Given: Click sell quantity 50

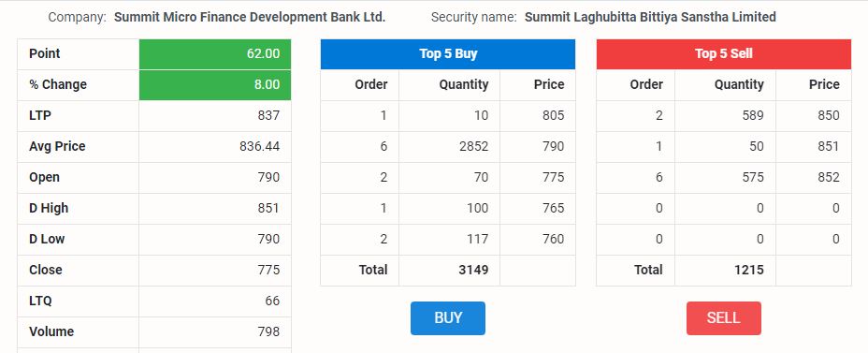Looking at the screenshot, I should [757, 146].
